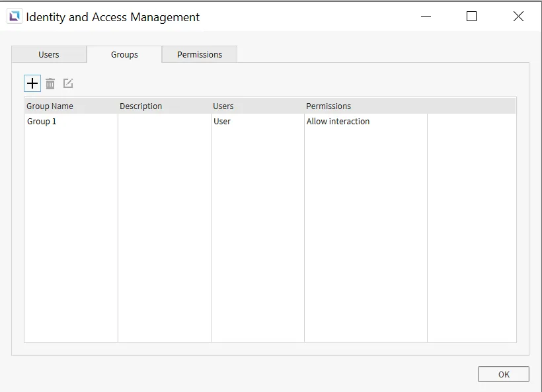Click the delete group trash icon
This screenshot has height=392, width=542.
pos(50,83)
